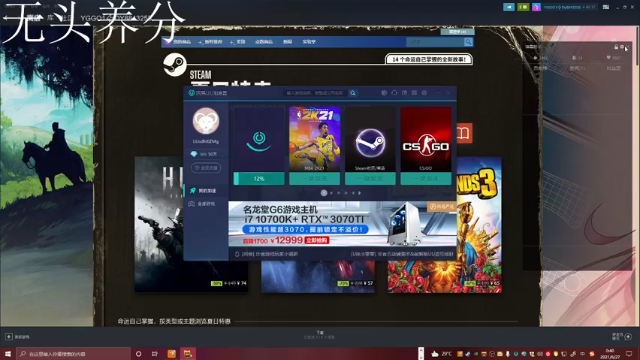
Task: Expand the 类别 category menu
Action: pos(240,42)
